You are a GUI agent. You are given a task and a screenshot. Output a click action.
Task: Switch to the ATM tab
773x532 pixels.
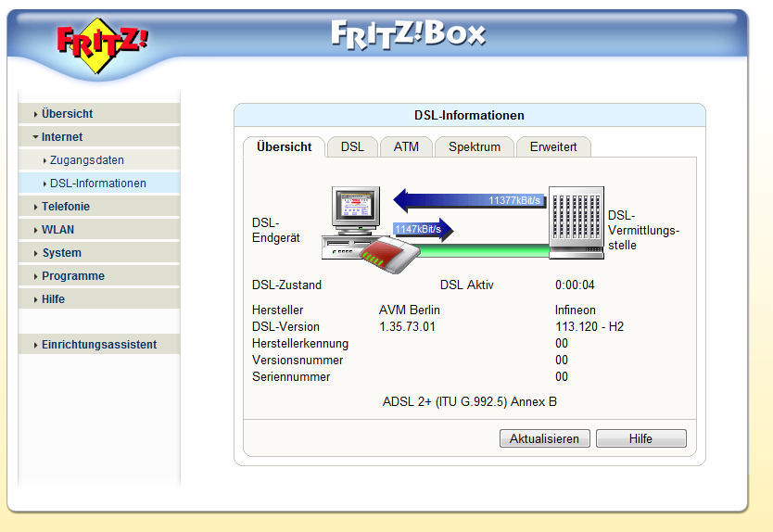click(x=406, y=147)
